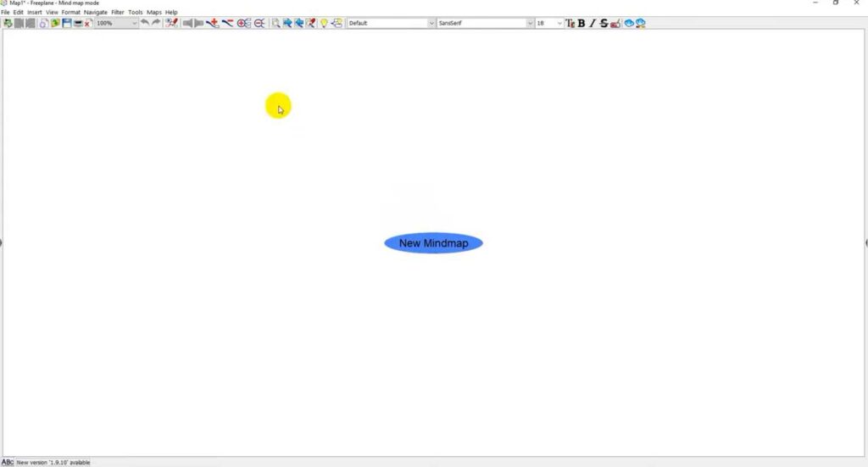
Task: Open the View menu
Action: click(52, 12)
